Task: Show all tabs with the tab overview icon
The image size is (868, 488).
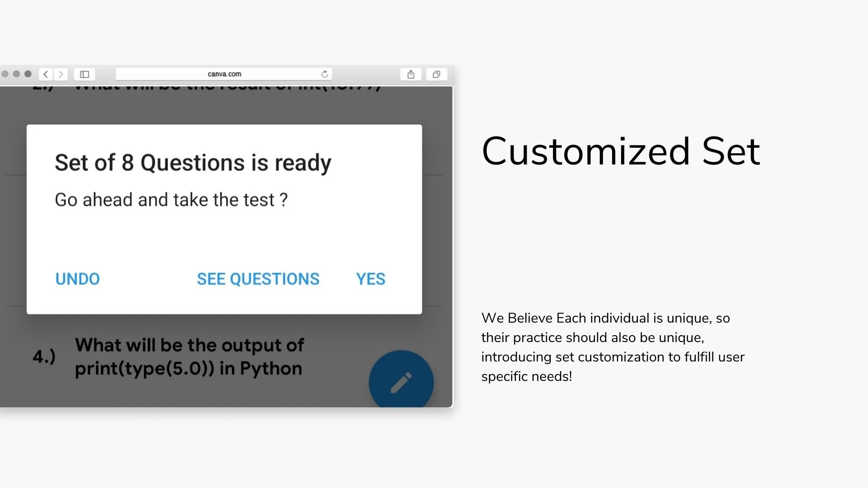Action: tap(437, 74)
